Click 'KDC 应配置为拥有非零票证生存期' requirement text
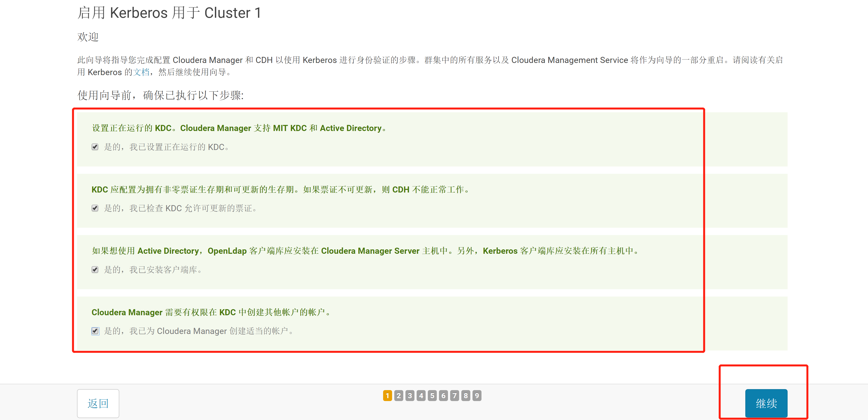This screenshot has height=420, width=868. coord(281,189)
